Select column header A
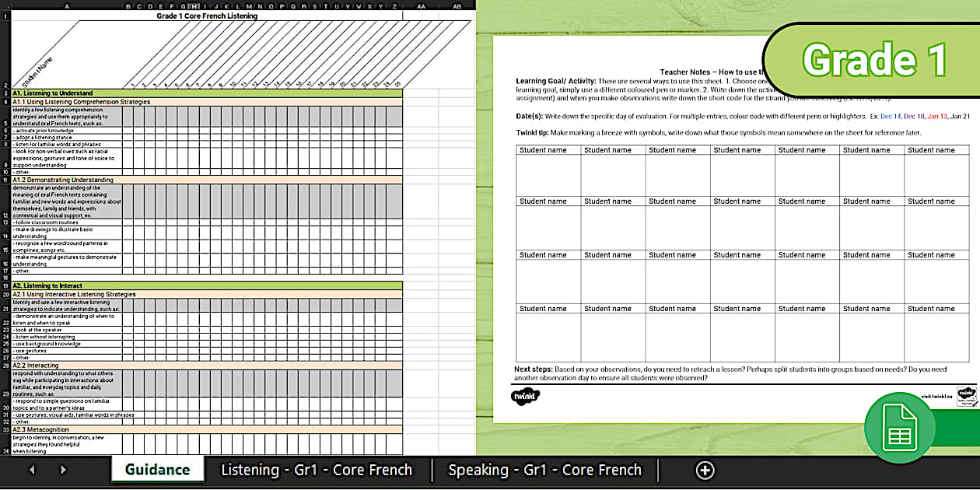The width and height of the screenshot is (980, 490). point(68,6)
